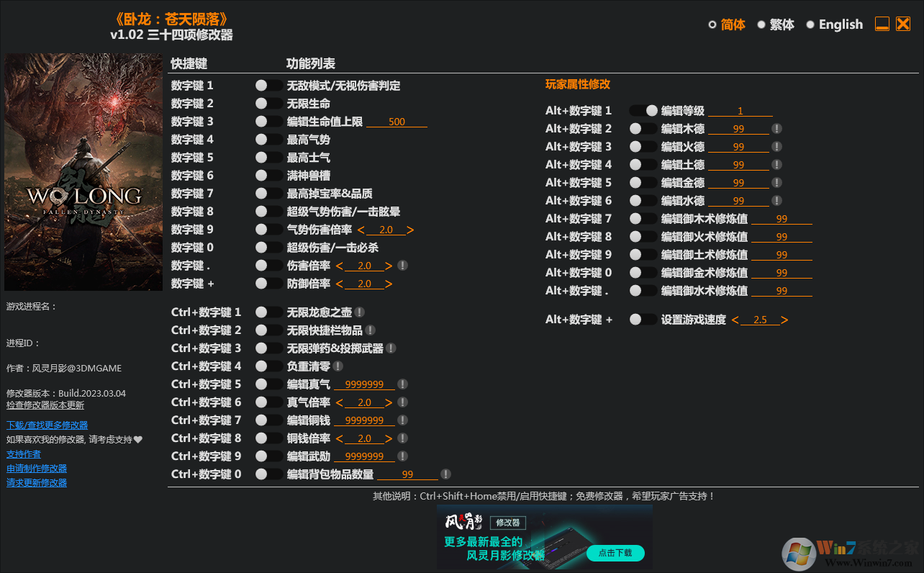924x573 pixels.
Task: Turn on the 无限生命 switch
Action: click(x=269, y=103)
